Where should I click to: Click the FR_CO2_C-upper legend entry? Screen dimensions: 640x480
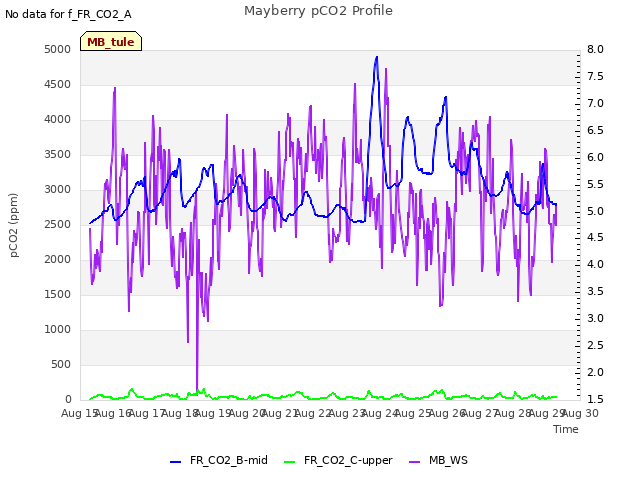(x=338, y=460)
